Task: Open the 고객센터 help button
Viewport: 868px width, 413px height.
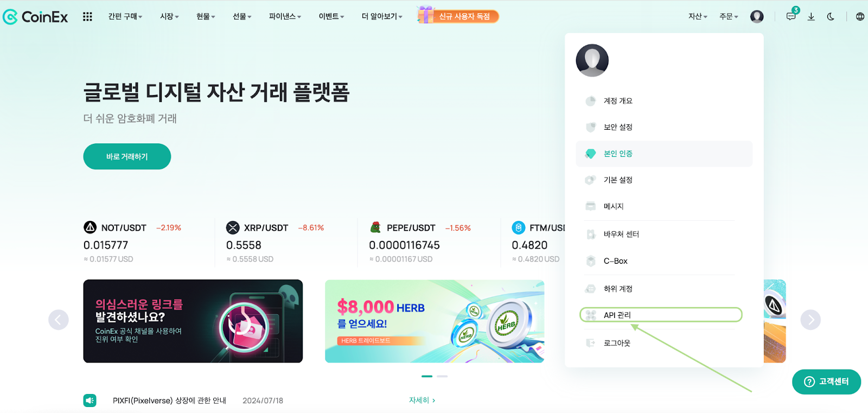Action: click(826, 382)
